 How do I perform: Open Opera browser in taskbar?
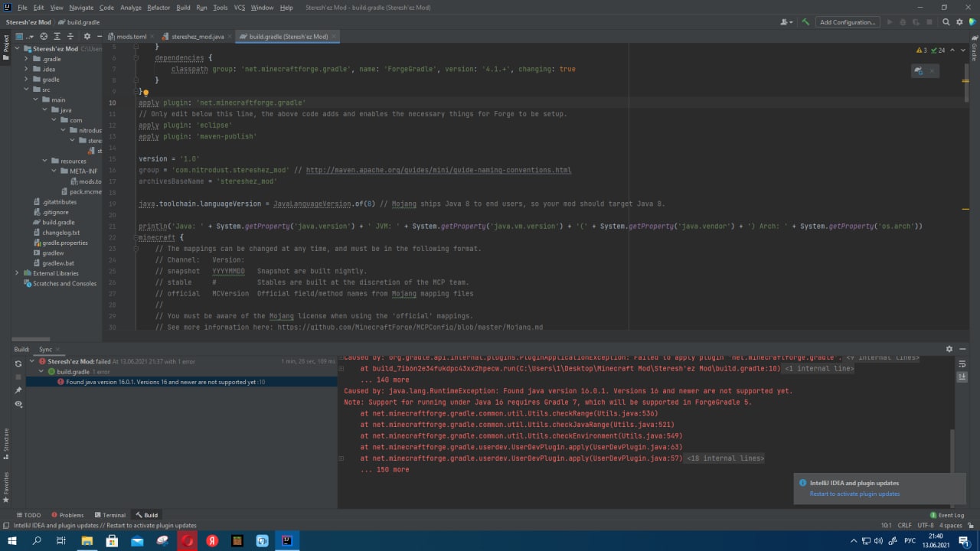pyautogui.click(x=187, y=540)
